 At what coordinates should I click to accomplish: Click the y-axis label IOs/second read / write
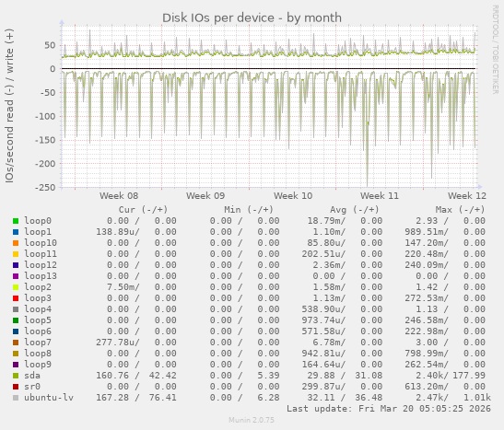point(9,106)
